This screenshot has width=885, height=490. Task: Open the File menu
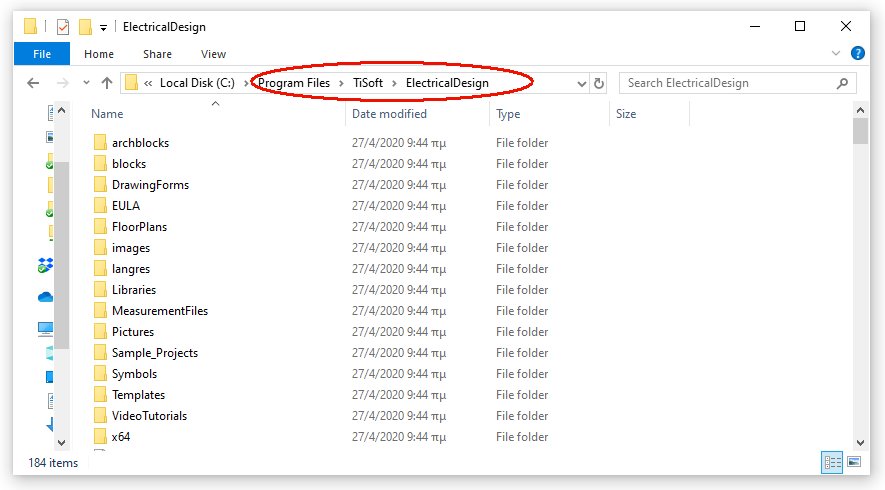[x=42, y=54]
